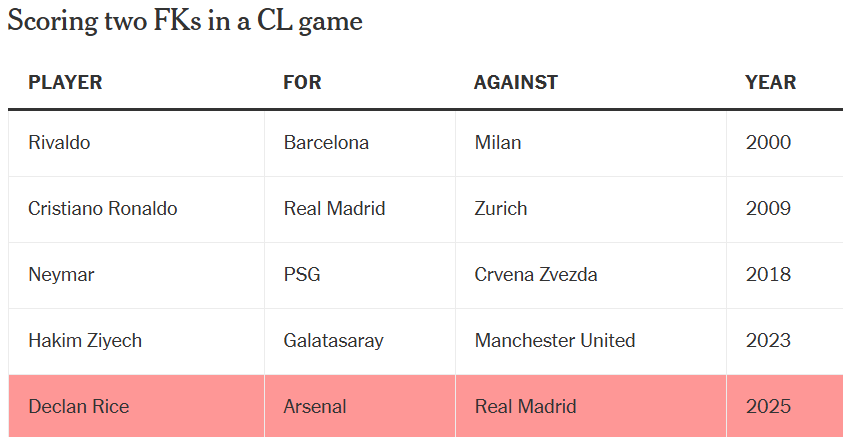The height and width of the screenshot is (437, 843).
Task: Click the AGAINST column header
Action: pos(516,82)
